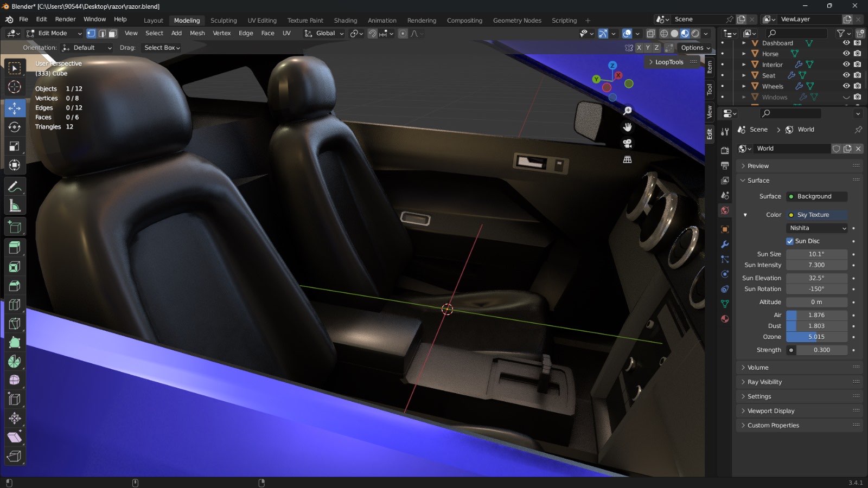868x488 pixels.
Task: Activate the Spin tool
Action: (15, 361)
